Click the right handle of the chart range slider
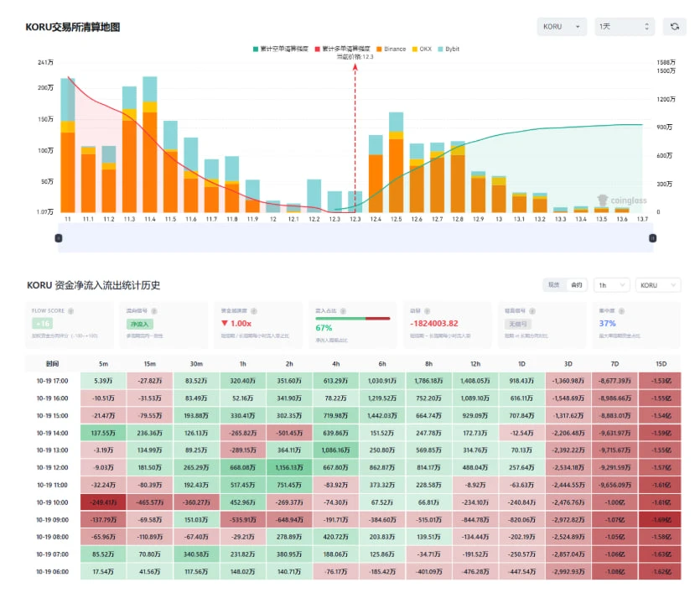 click(652, 238)
